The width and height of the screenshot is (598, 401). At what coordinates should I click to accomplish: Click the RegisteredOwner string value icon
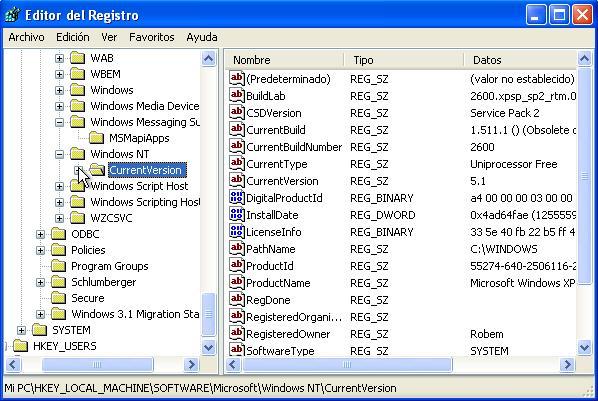pyautogui.click(x=236, y=334)
